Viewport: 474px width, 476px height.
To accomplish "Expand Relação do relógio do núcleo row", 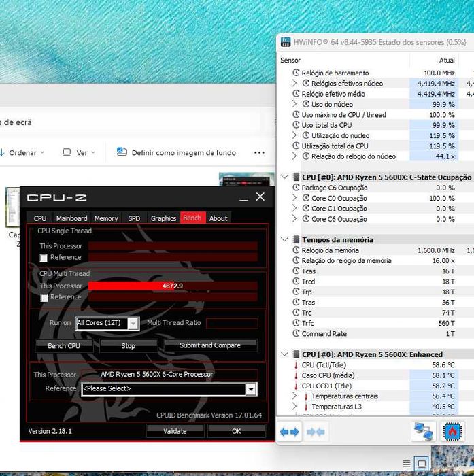I will click(294, 156).
